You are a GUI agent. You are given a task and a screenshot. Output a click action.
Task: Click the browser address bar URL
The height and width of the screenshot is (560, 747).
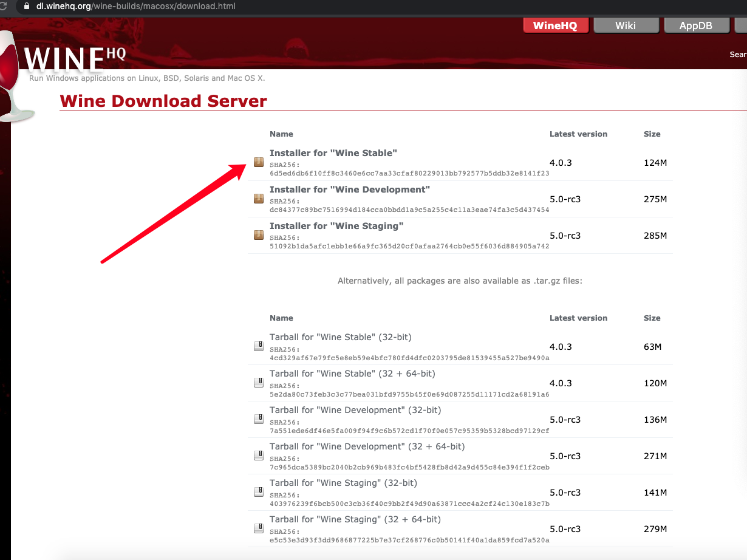pyautogui.click(x=136, y=7)
